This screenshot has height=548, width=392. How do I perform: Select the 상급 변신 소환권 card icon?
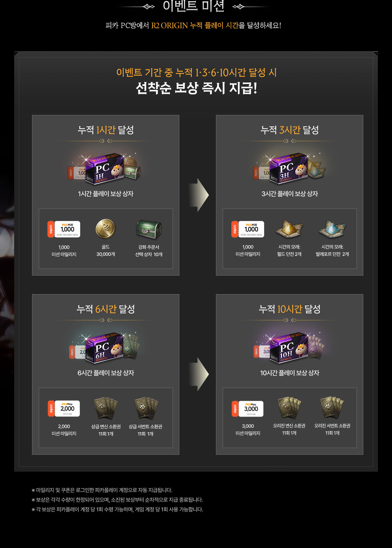[106, 408]
